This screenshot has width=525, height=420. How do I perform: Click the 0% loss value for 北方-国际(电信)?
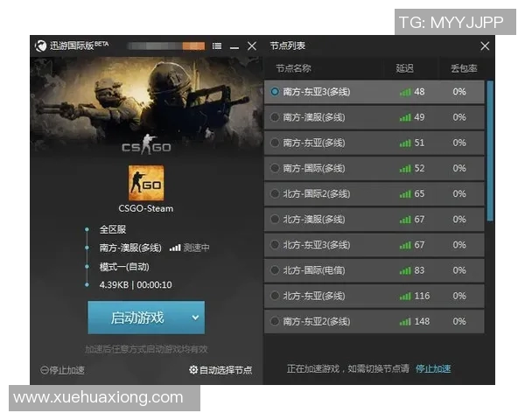pos(459,270)
